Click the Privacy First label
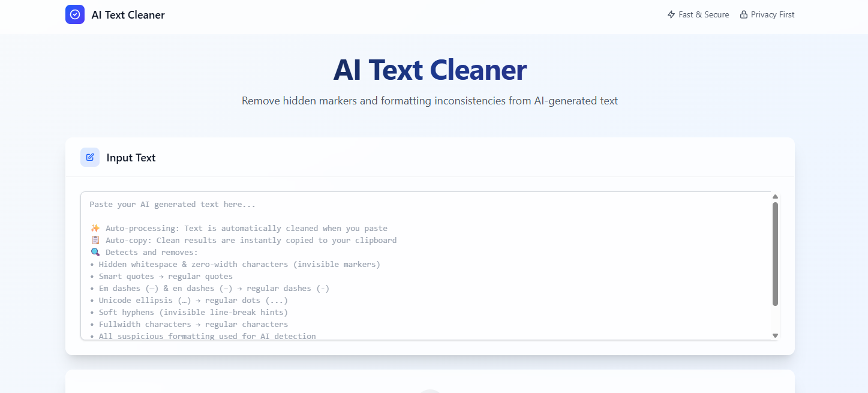The width and height of the screenshot is (868, 393). pyautogui.click(x=773, y=14)
